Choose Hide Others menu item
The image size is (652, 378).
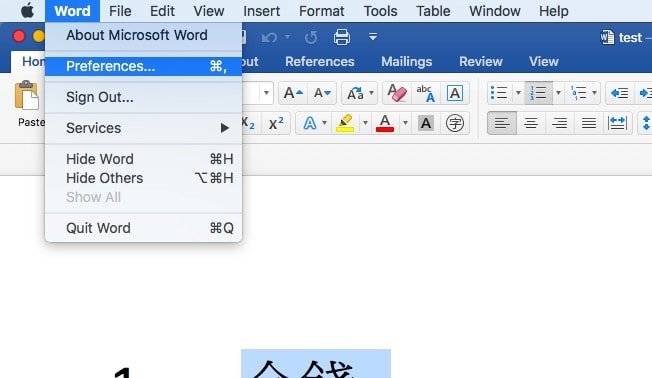tap(143, 178)
